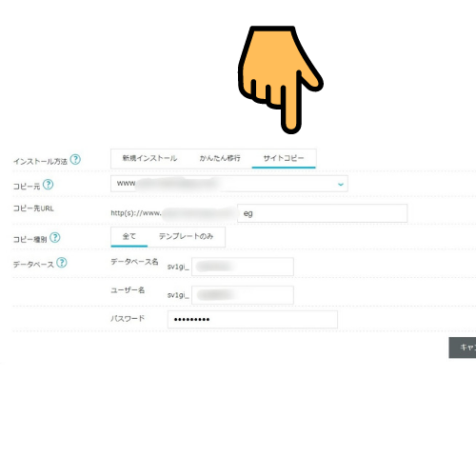
Task: Open the コピー元 site selection box
Action: (x=229, y=184)
